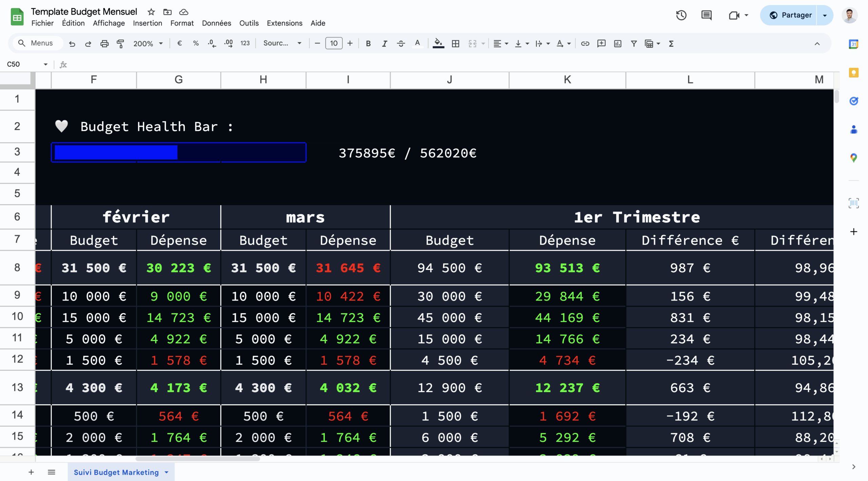Screen dimensions: 868x481
Task: Open the Données menu
Action: point(216,23)
